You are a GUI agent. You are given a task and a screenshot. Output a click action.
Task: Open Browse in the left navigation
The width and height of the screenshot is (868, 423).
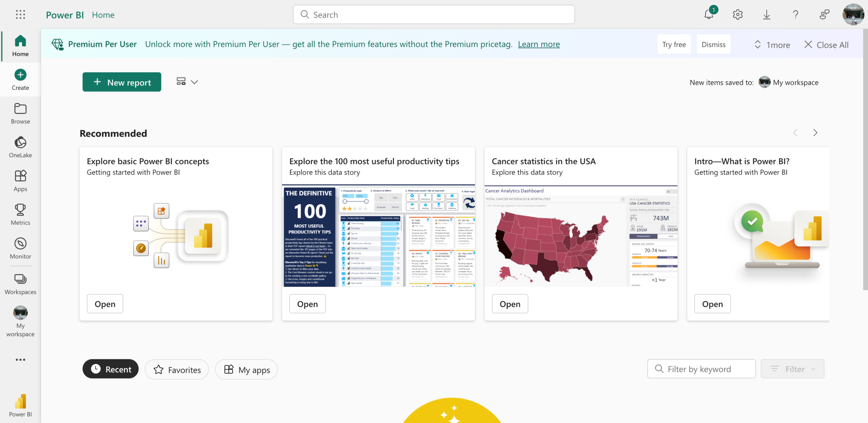[20, 114]
